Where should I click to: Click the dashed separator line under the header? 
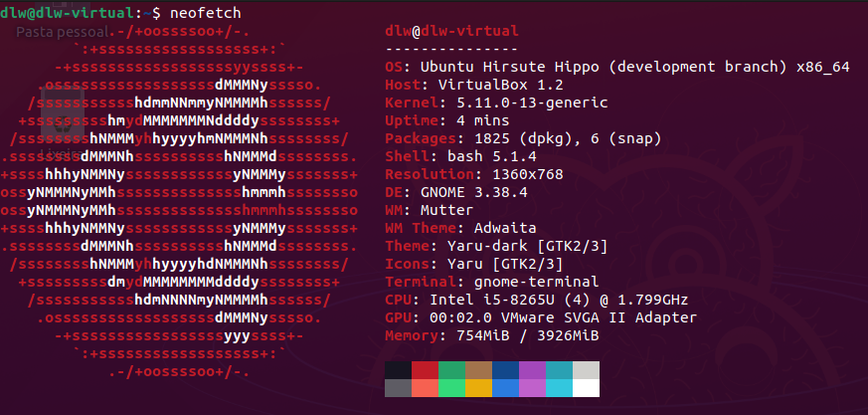(451, 50)
